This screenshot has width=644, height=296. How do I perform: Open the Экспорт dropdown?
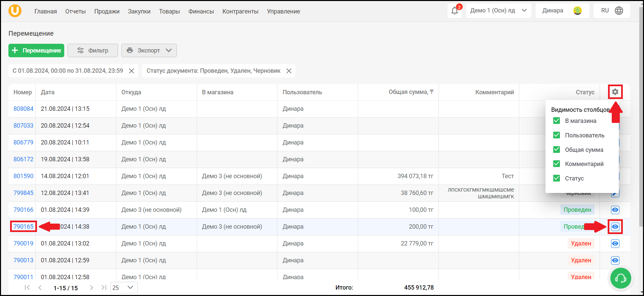pos(149,51)
